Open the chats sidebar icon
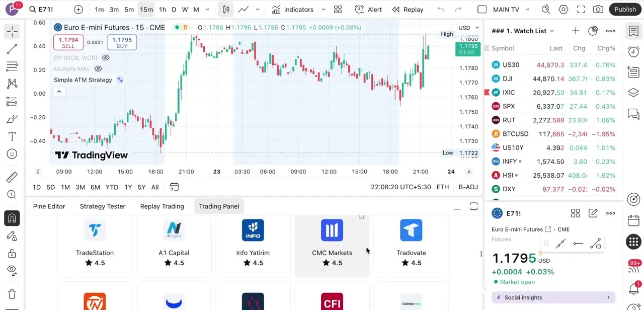The height and width of the screenshot is (310, 644). 633,114
